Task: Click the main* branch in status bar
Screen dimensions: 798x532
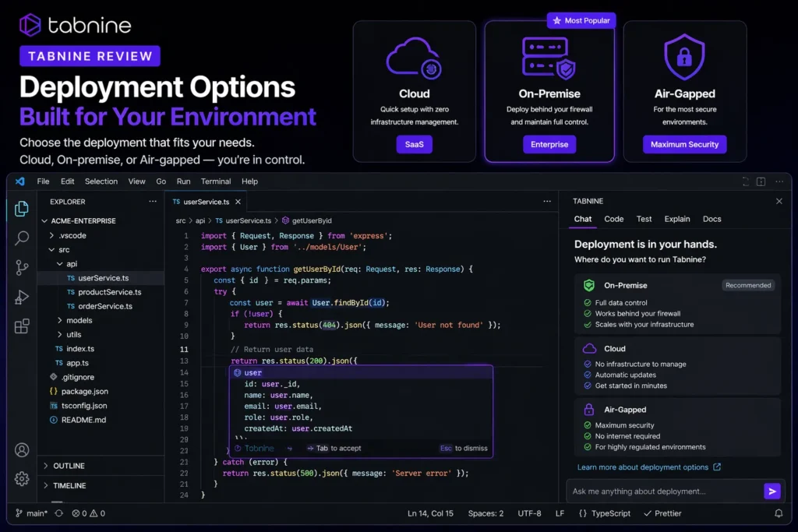Action: 31,513
